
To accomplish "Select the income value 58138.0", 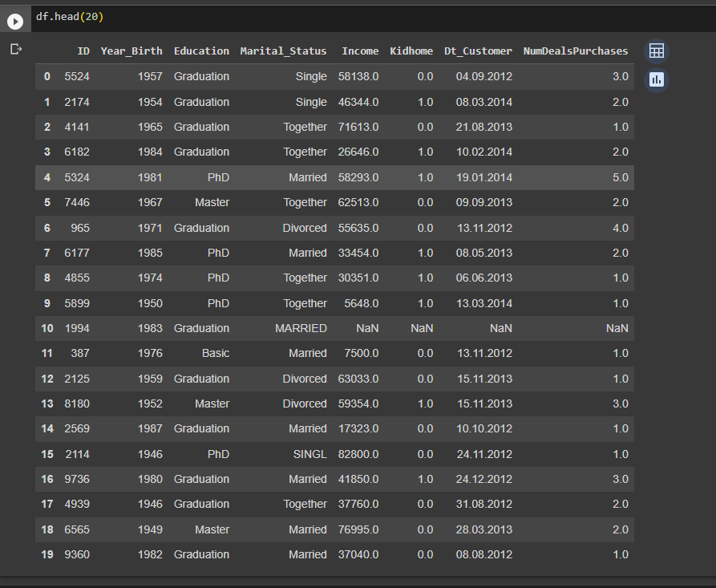I will point(358,76).
